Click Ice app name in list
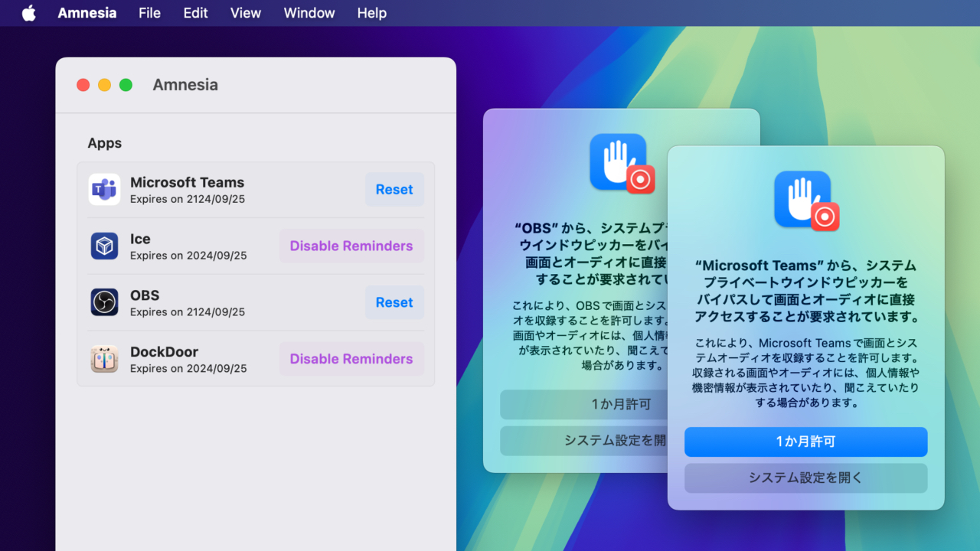 (140, 239)
